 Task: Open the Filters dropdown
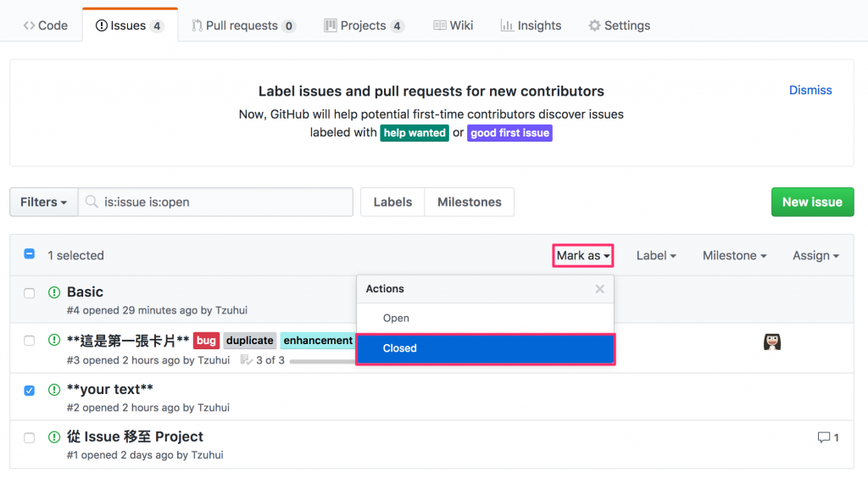point(44,202)
